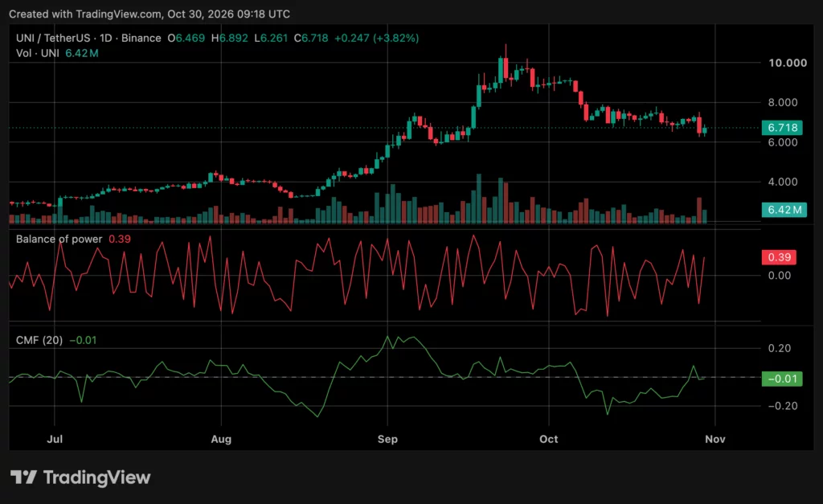
Task: Click the Sep time axis label
Action: click(387, 439)
